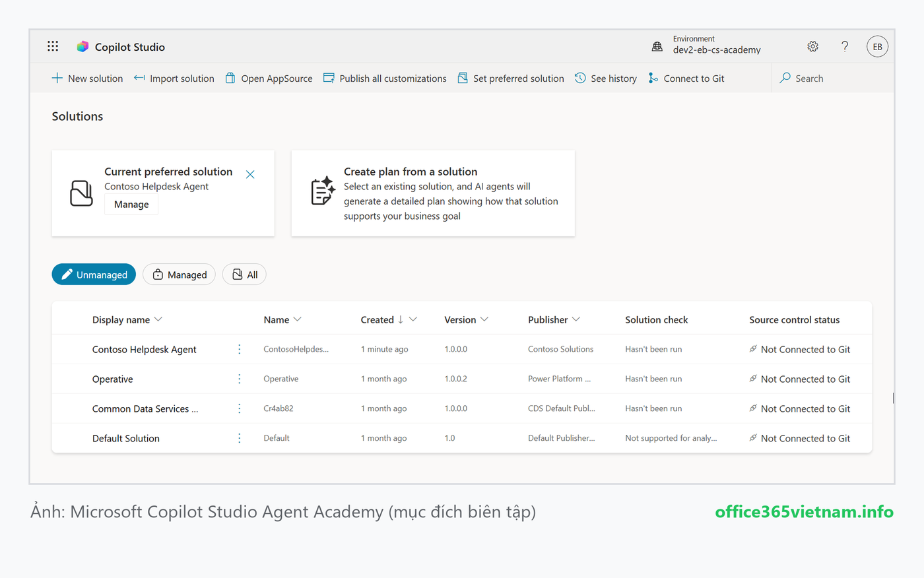Screen dimensions: 924x578
Task: Click the Solution check column header
Action: (x=656, y=319)
